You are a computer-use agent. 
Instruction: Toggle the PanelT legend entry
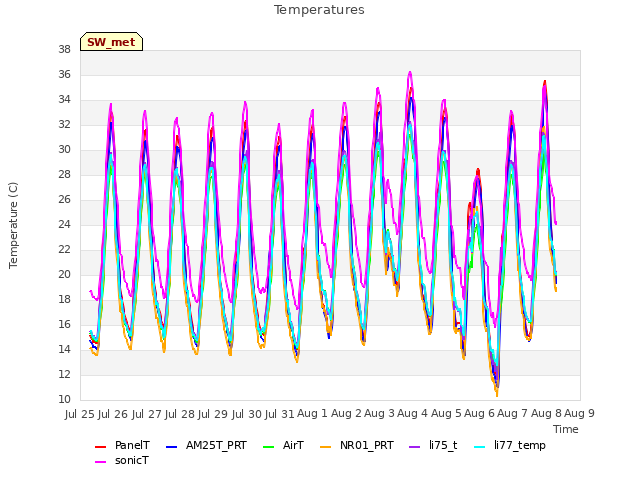point(122,445)
